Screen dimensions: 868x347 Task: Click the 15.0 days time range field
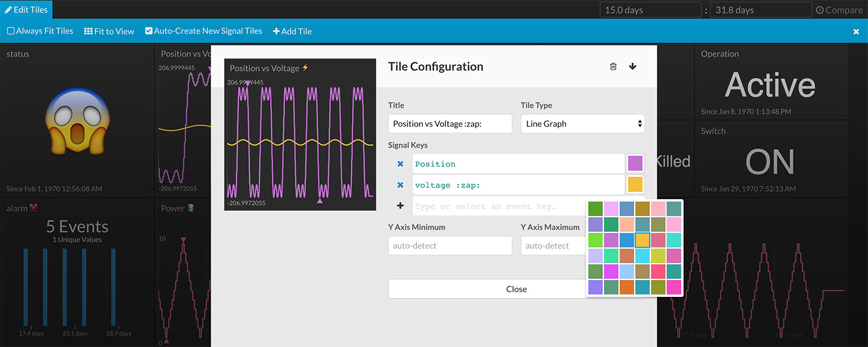pyautogui.click(x=650, y=10)
